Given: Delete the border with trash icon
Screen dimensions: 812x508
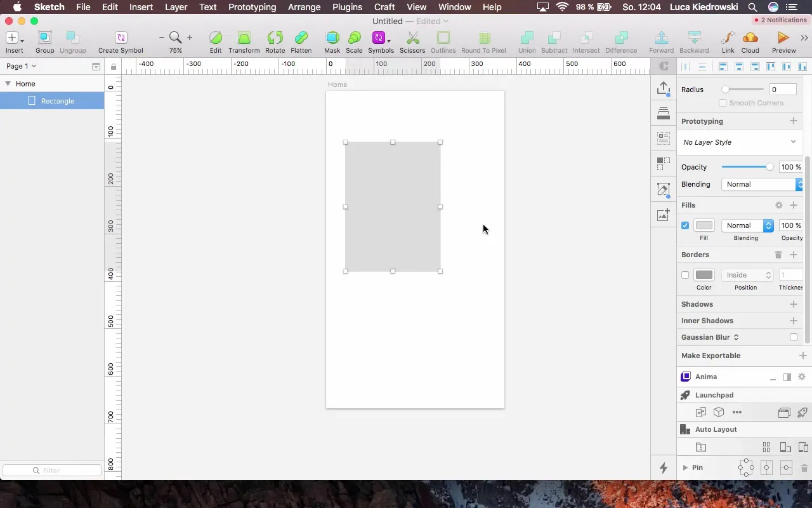Looking at the screenshot, I should pyautogui.click(x=778, y=255).
